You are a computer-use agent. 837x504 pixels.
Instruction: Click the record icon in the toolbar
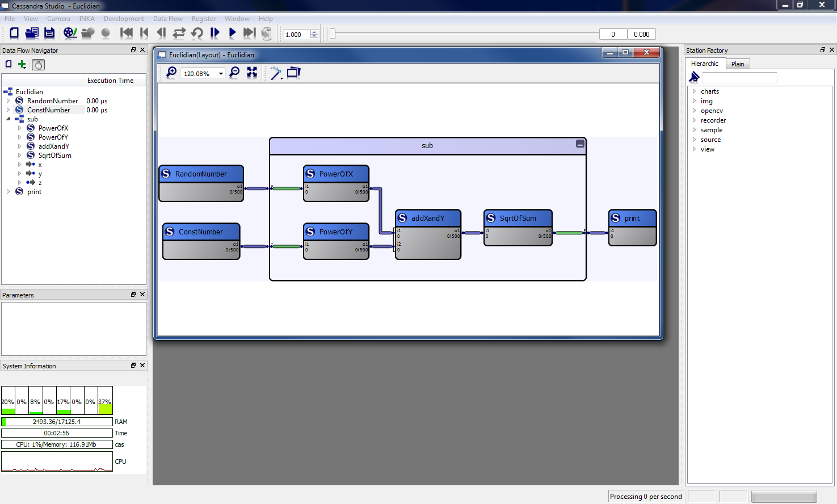click(106, 33)
